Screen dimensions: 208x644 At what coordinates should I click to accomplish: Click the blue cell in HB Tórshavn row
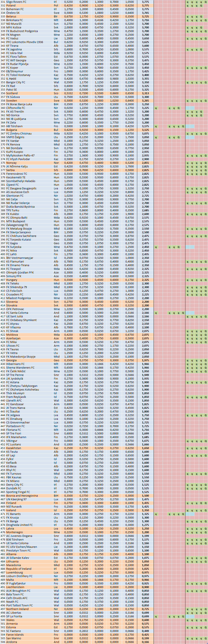190,126
